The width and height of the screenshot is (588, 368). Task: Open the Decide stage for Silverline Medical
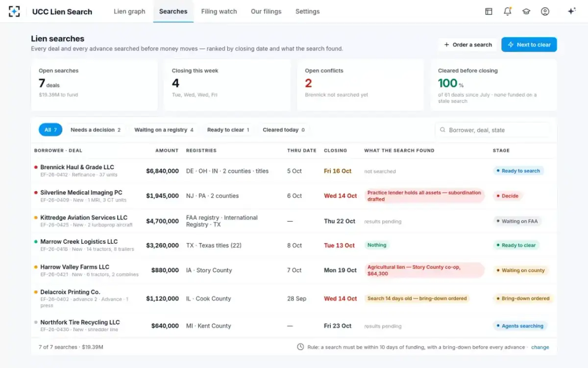[507, 196]
